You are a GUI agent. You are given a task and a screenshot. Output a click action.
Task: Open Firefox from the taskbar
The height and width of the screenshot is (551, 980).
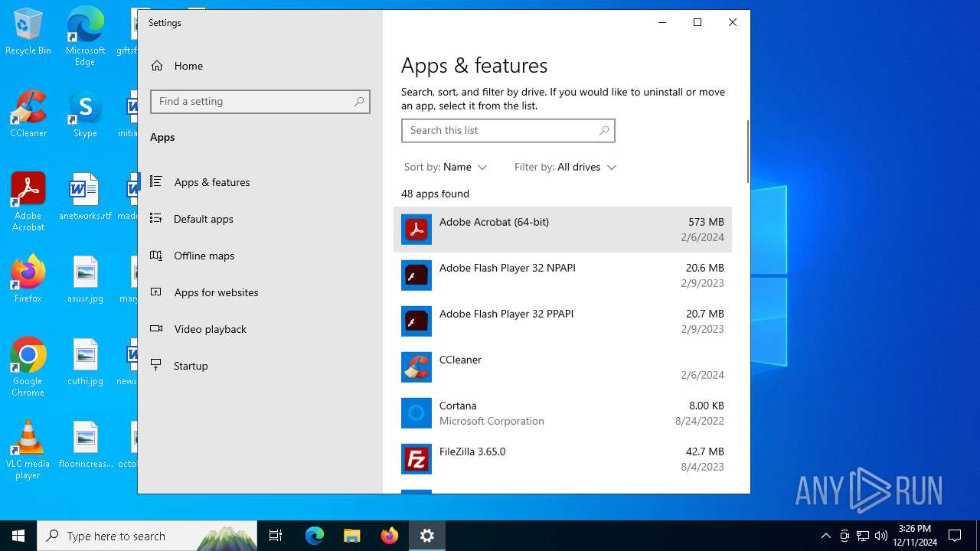389,536
